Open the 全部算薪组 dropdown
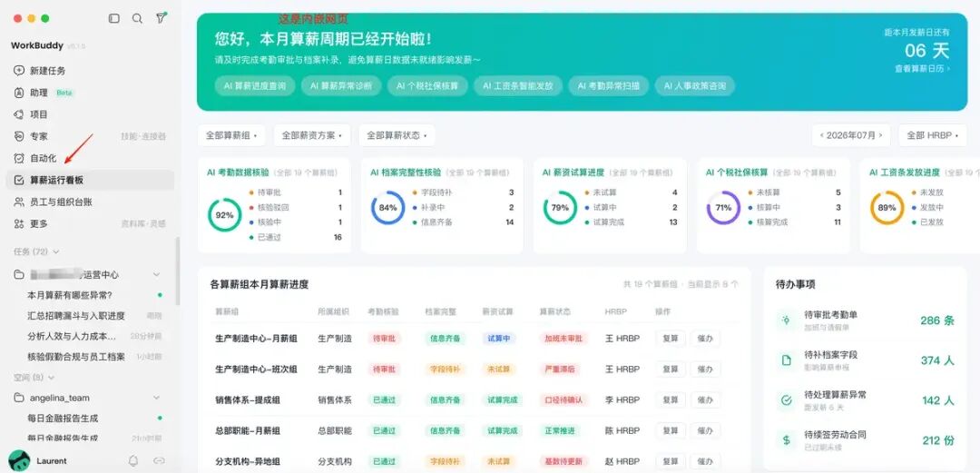Screen dimensions: 980x473 (231, 135)
